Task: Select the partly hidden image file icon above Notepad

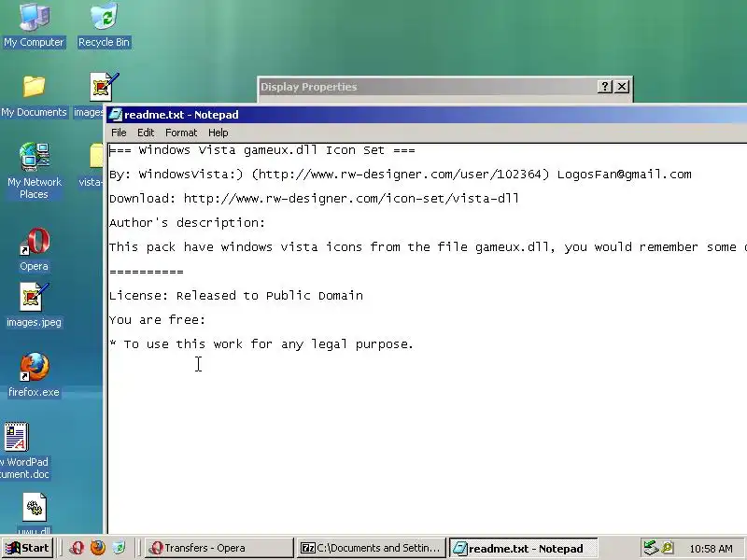Action: [x=104, y=87]
